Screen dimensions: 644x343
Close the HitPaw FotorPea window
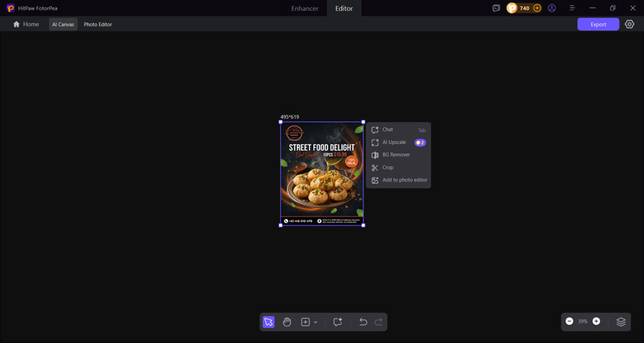[633, 8]
